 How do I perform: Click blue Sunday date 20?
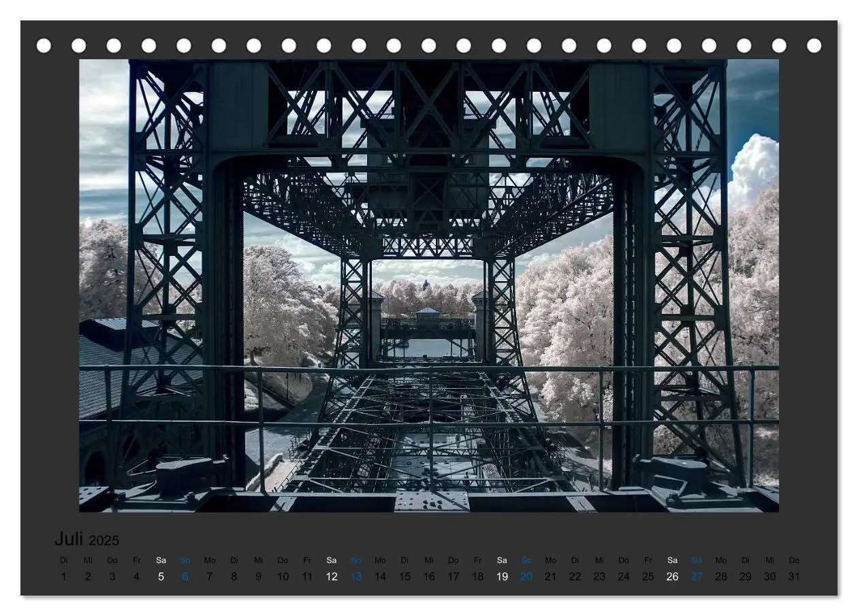tap(526, 577)
